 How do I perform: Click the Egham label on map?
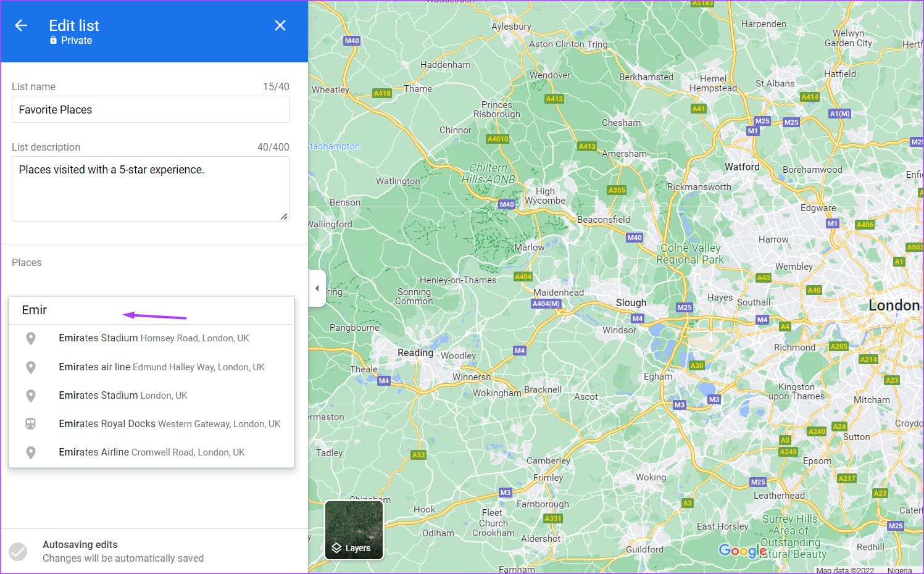[x=658, y=376]
